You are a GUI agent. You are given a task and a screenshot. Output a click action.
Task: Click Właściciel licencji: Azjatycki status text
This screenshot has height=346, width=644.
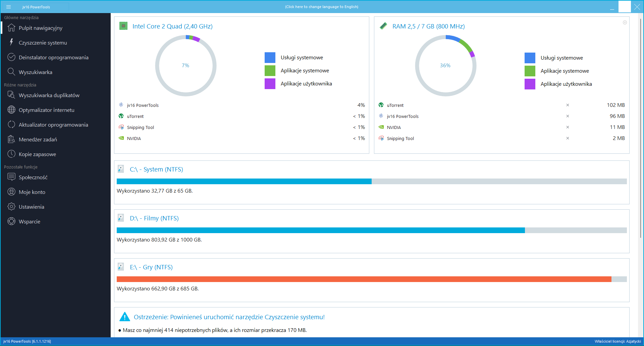click(618, 341)
